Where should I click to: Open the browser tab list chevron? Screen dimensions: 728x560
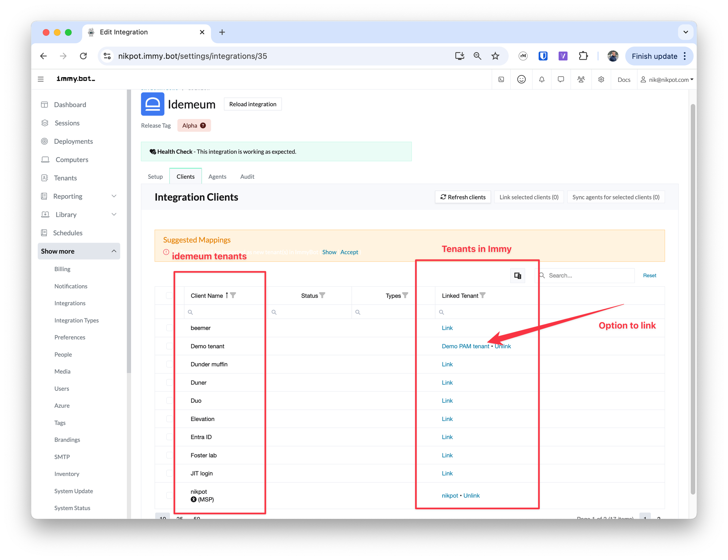[x=685, y=32]
